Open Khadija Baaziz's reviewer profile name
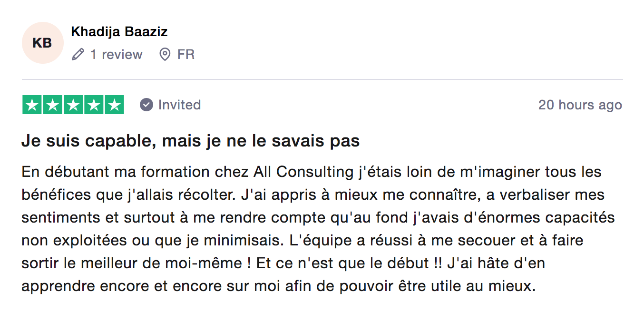644x312 pixels. pos(119,32)
